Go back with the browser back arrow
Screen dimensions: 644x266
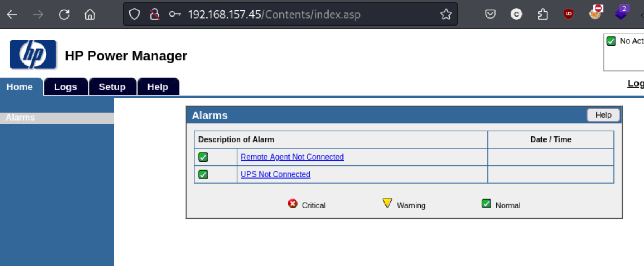coord(12,15)
